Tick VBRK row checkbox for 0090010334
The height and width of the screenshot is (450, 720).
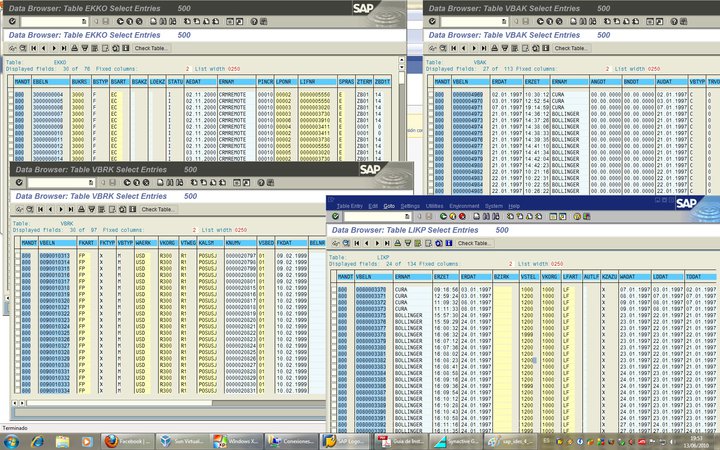pyautogui.click(x=17, y=391)
